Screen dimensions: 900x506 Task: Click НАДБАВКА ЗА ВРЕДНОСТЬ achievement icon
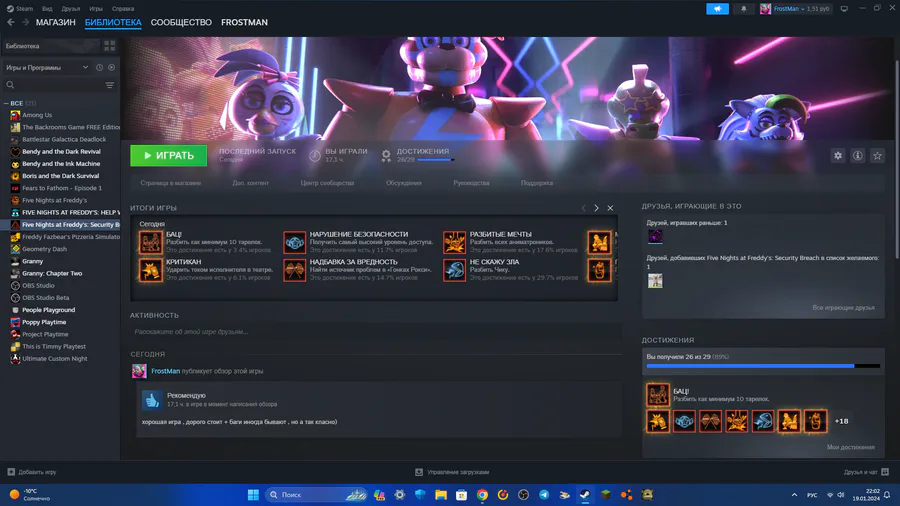294,270
